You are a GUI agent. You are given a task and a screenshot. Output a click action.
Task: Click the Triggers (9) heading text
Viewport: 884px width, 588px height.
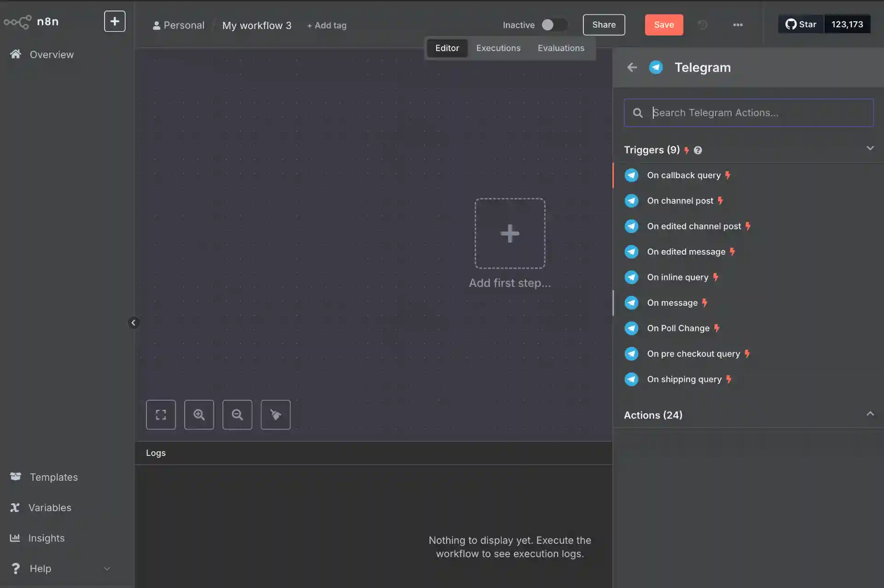pos(651,150)
